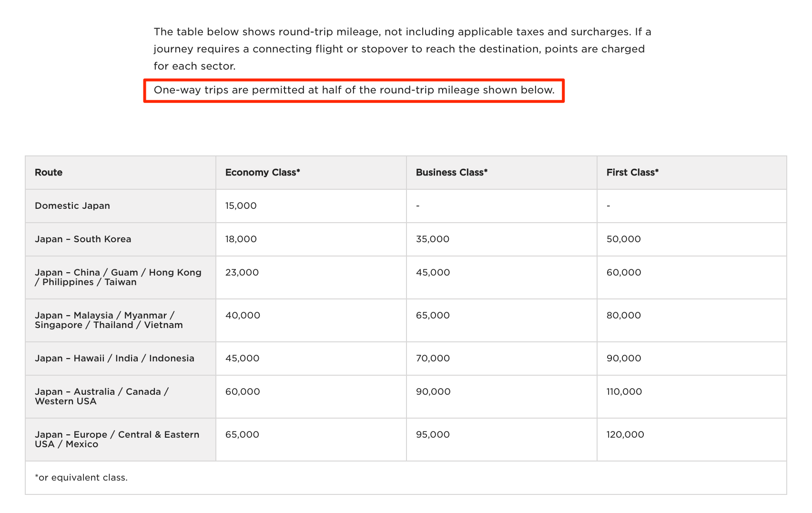Click the Japan – Europe route cell

[117, 440]
